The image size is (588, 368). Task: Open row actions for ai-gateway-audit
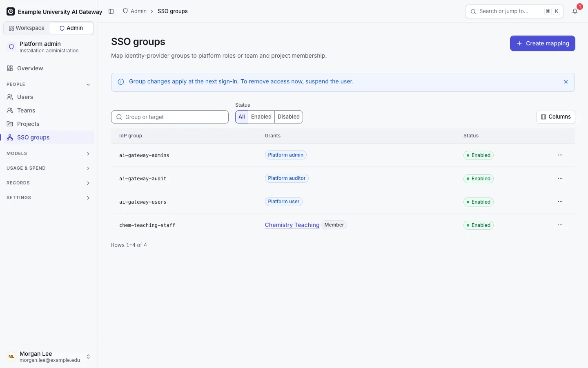[560, 178]
